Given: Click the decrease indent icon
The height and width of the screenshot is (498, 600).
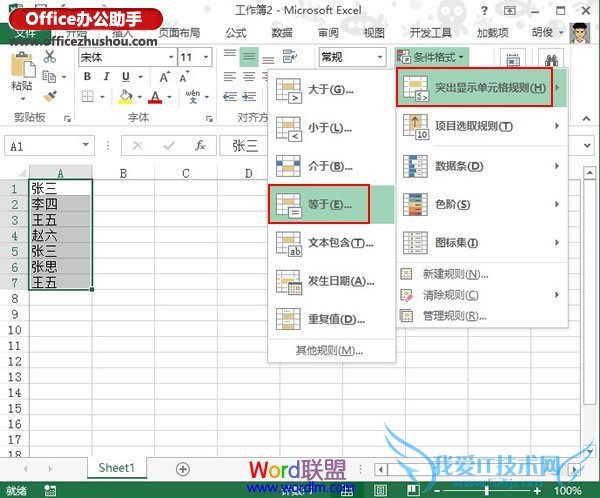Looking at the screenshot, I should click(x=230, y=96).
